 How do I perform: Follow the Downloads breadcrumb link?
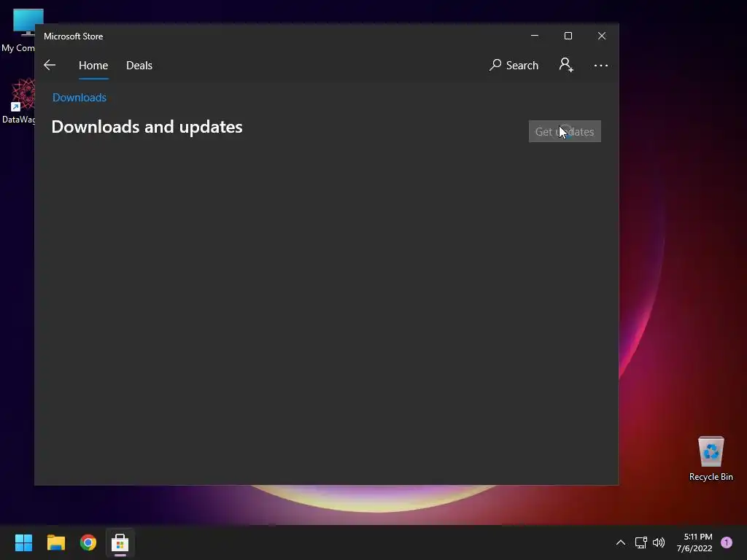click(79, 97)
